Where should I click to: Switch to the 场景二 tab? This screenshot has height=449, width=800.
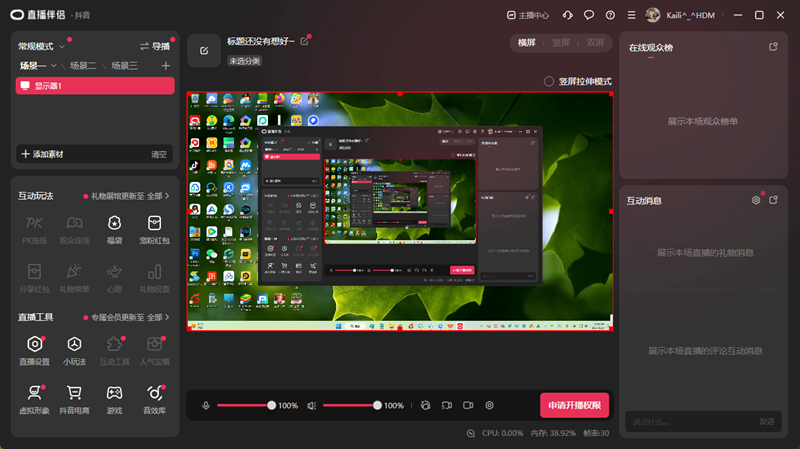83,66
